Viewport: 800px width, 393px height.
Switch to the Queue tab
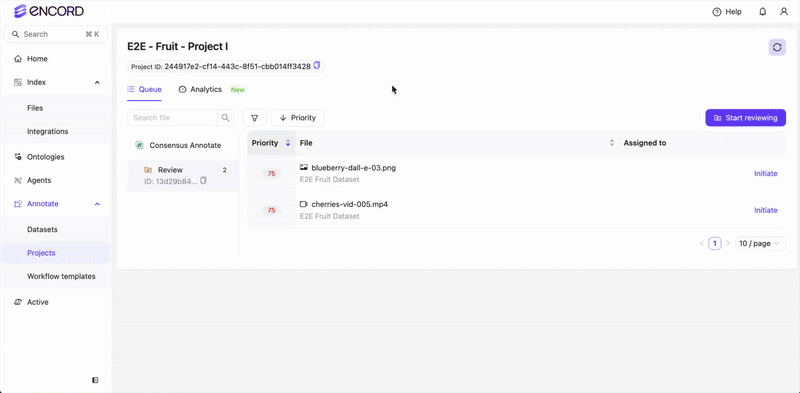coord(144,89)
